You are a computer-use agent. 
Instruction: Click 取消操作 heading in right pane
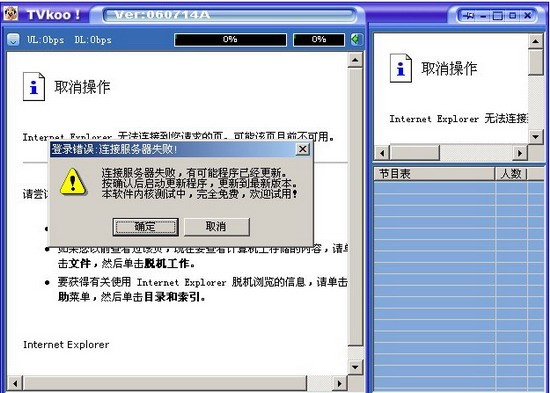pyautogui.click(x=449, y=68)
